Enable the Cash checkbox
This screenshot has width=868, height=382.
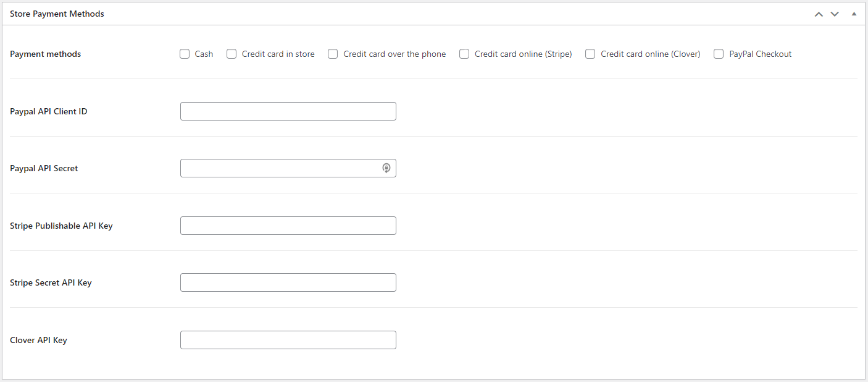tap(185, 54)
